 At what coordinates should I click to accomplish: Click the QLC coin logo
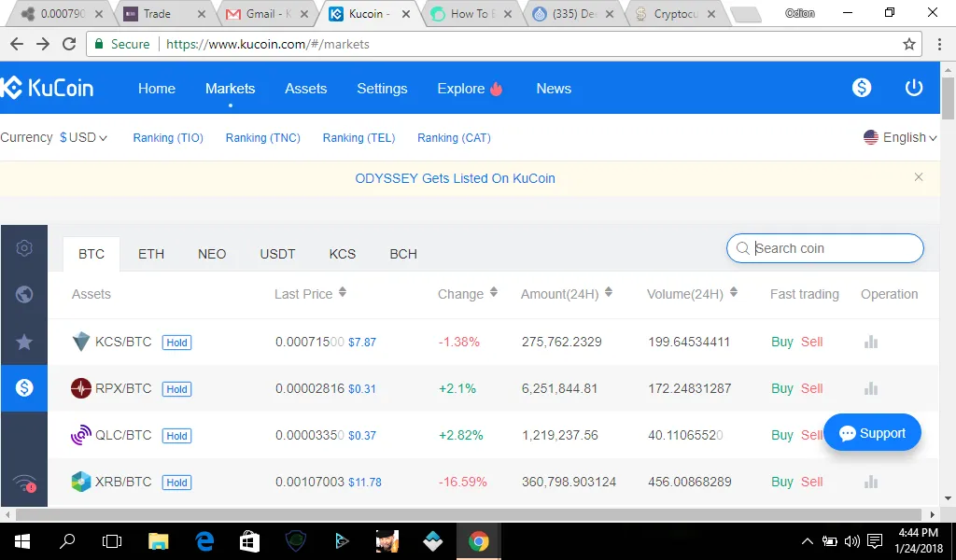click(81, 435)
